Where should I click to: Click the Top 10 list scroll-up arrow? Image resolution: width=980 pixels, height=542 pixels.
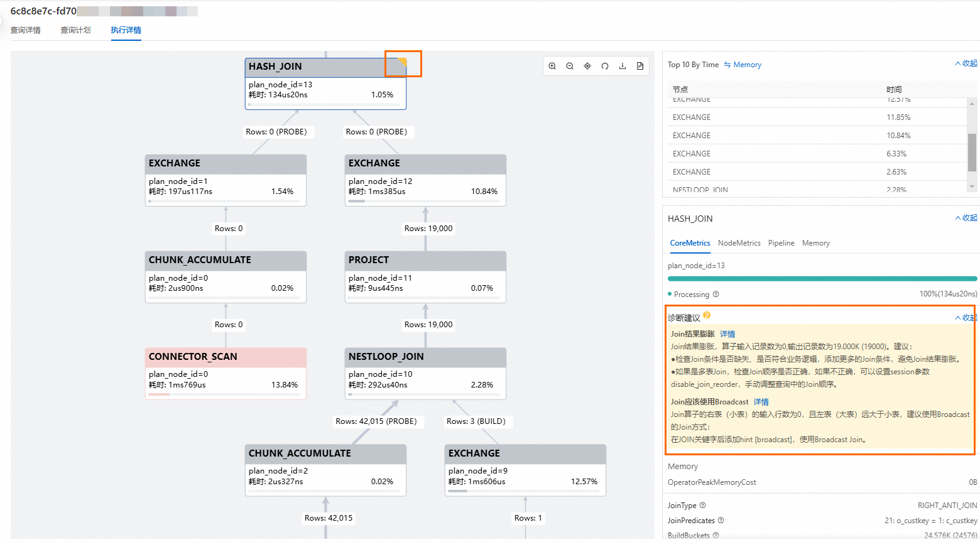pyautogui.click(x=972, y=104)
